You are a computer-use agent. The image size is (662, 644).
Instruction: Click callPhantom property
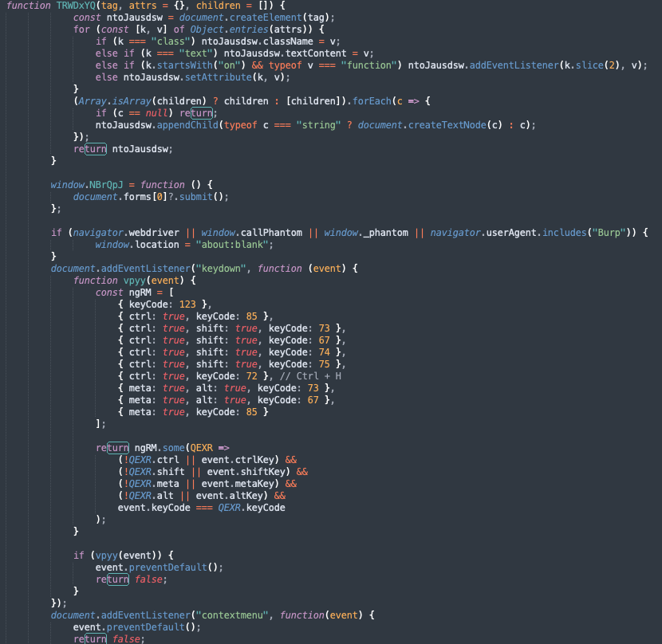(x=271, y=233)
